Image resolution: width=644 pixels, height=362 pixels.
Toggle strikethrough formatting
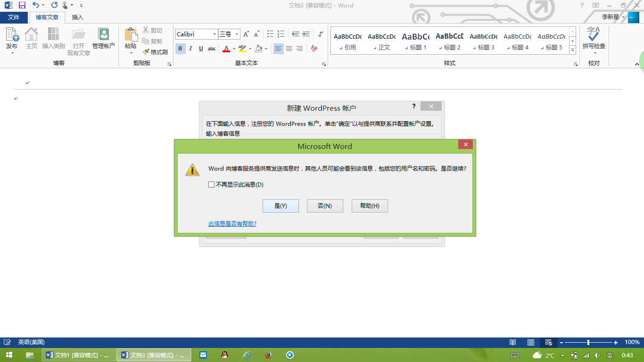coord(212,49)
